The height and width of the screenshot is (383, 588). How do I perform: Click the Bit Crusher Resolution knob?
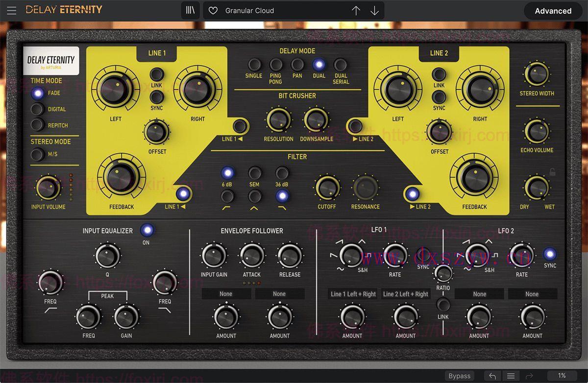[278, 120]
